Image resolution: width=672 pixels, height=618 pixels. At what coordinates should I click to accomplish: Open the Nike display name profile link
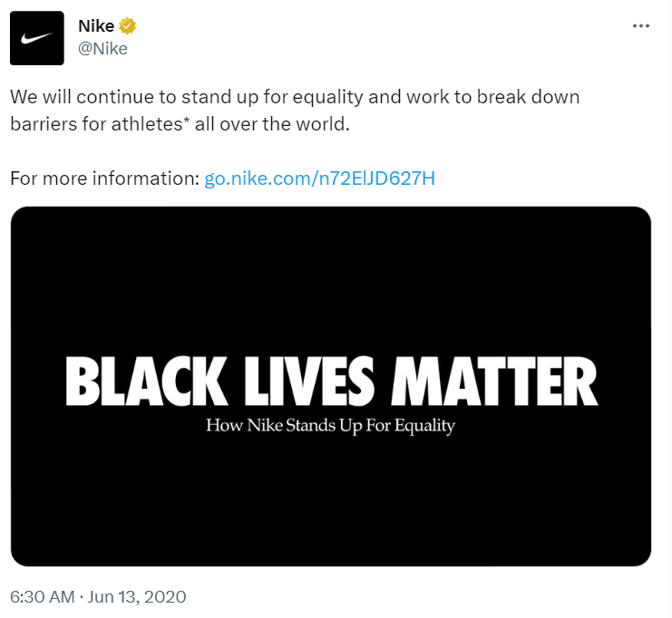click(x=96, y=26)
